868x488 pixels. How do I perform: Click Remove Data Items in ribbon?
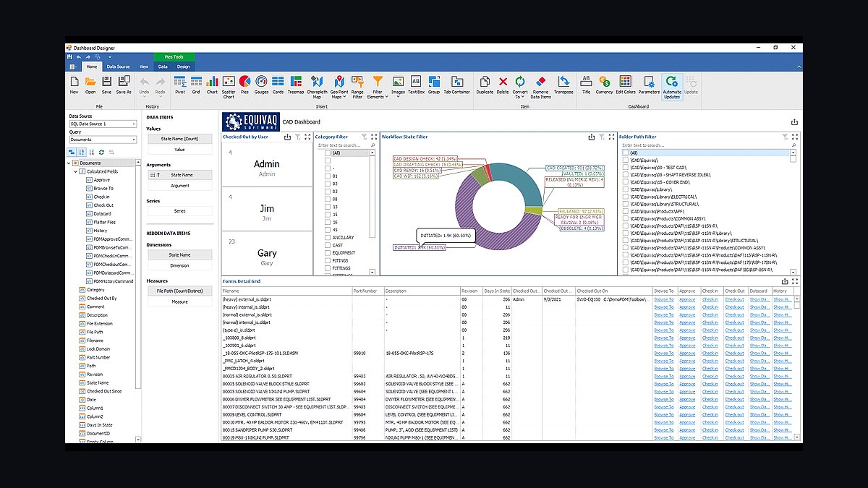coord(540,87)
